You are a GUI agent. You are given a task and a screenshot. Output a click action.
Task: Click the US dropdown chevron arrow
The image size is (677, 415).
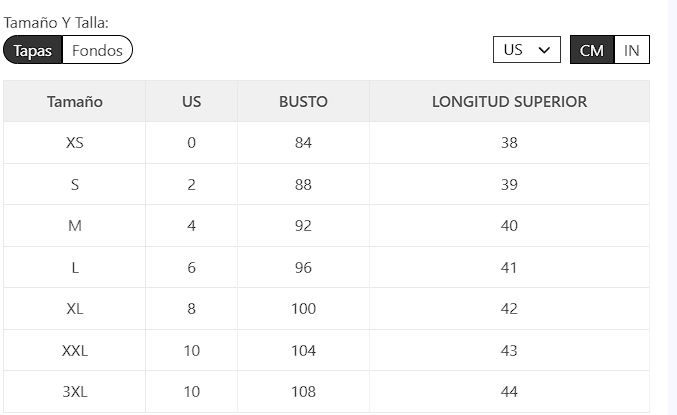point(545,50)
